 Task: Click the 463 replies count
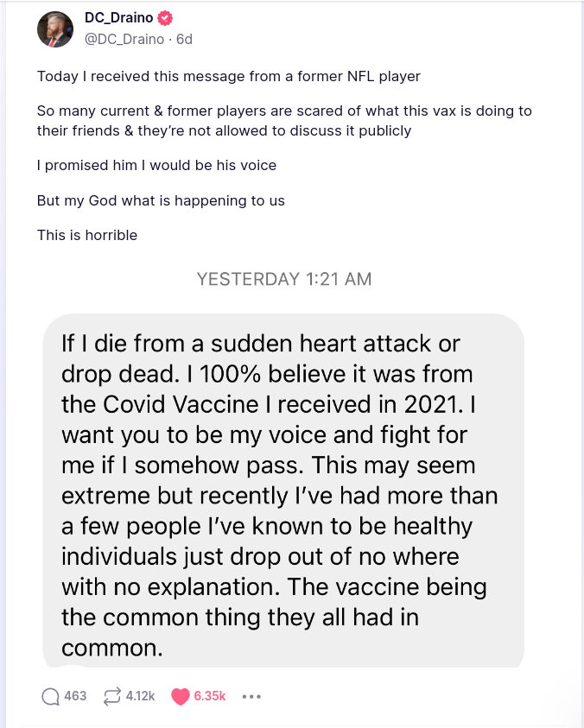coord(76,696)
